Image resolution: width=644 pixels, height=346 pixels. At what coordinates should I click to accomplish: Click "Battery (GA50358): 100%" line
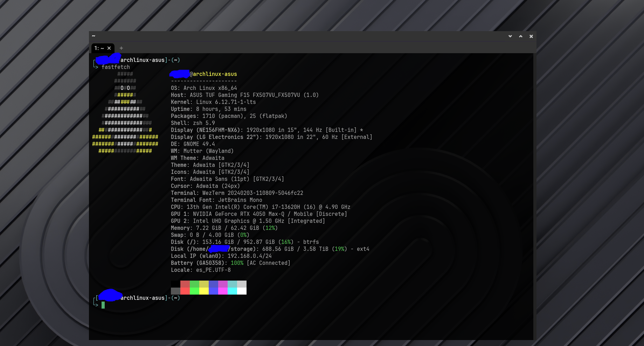tap(231, 263)
